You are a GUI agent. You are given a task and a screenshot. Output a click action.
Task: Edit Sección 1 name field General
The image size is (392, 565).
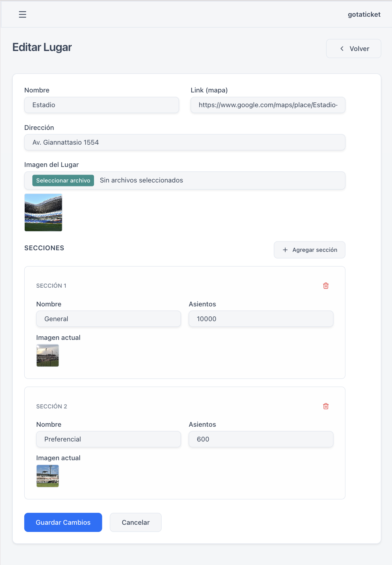(x=108, y=319)
